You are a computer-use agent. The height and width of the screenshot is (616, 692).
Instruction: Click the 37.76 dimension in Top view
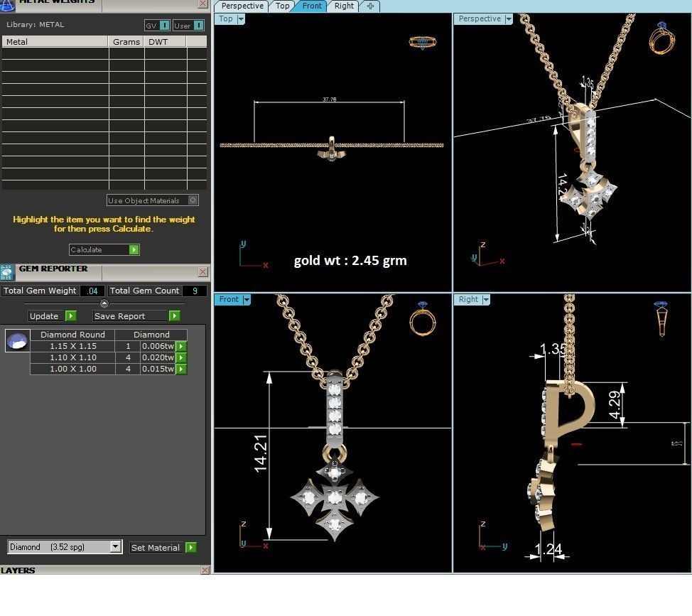click(329, 99)
